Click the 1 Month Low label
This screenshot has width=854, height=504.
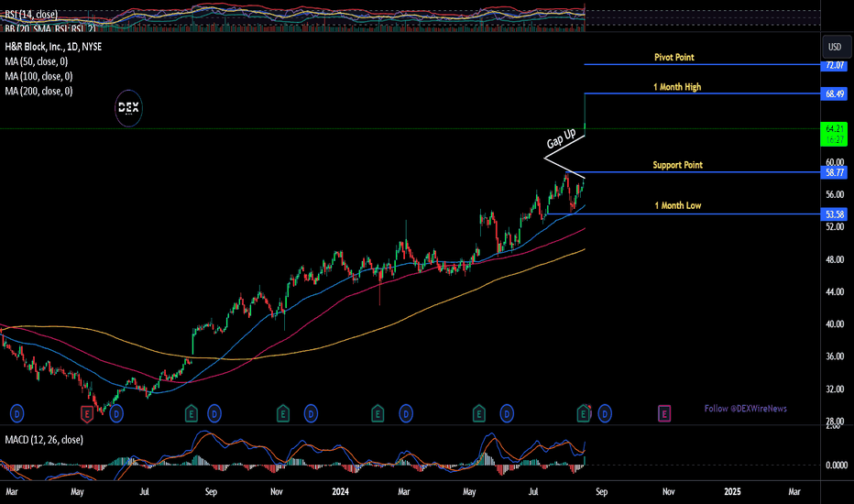[x=677, y=206]
